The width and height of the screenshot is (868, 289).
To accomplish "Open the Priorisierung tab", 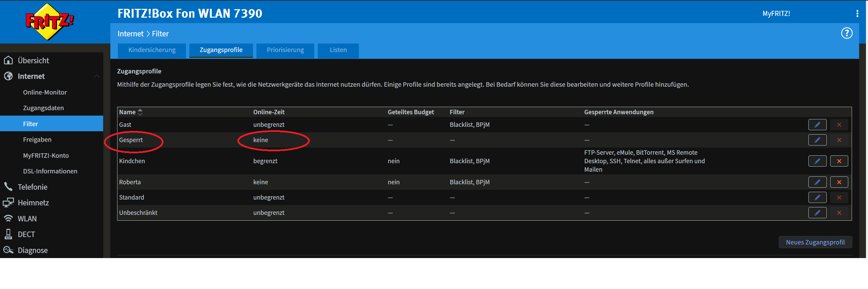I will pyautogui.click(x=285, y=50).
